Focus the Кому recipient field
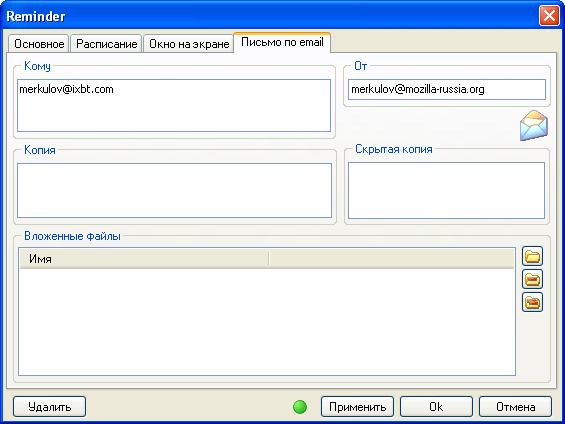 [174, 106]
